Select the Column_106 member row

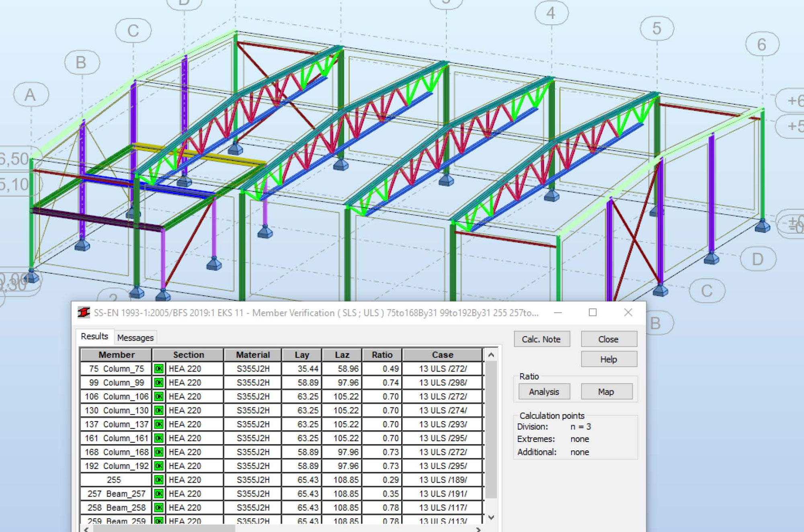coord(117,397)
